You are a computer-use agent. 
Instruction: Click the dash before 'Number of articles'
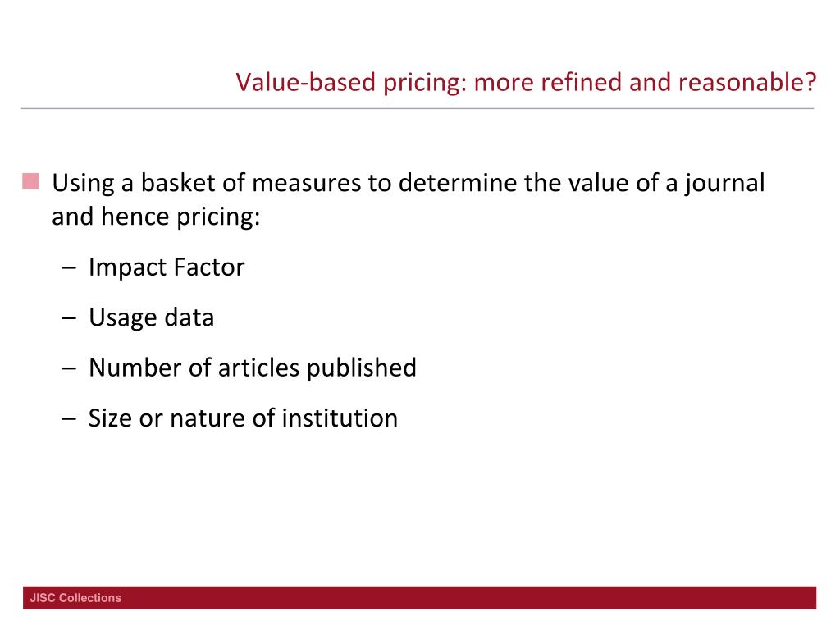69,368
